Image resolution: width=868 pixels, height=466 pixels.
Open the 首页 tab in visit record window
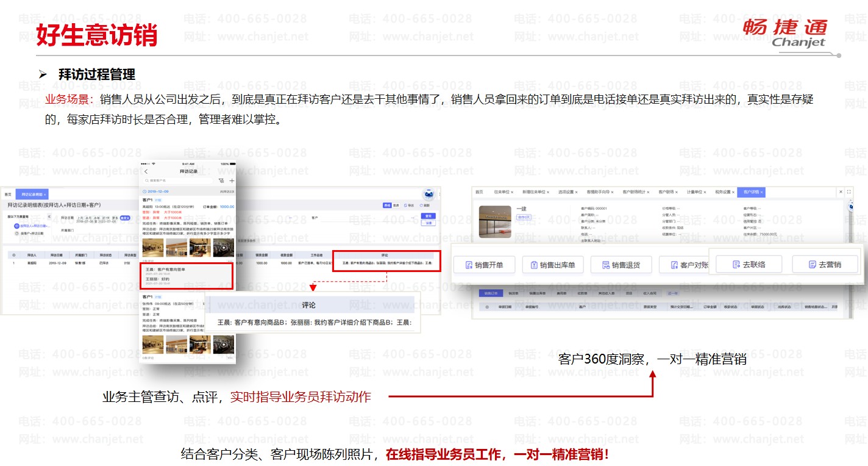click(x=8, y=194)
